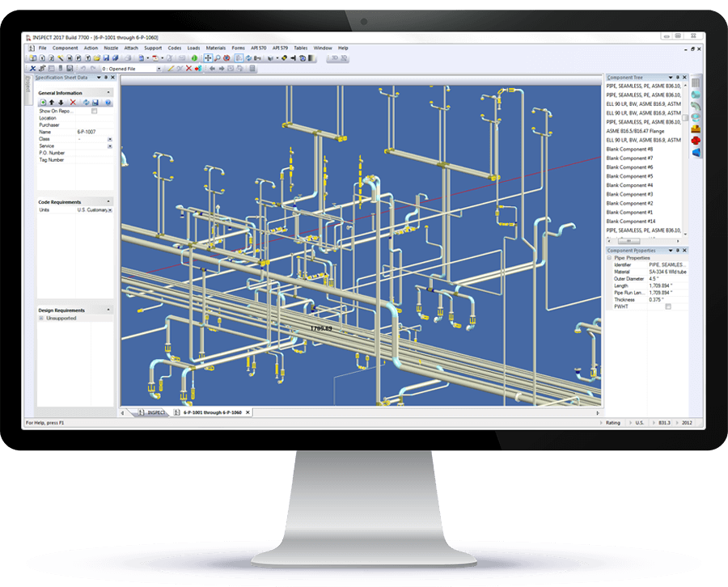Click the printer icon in the toolbar
The width and height of the screenshot is (728, 587).
127,58
